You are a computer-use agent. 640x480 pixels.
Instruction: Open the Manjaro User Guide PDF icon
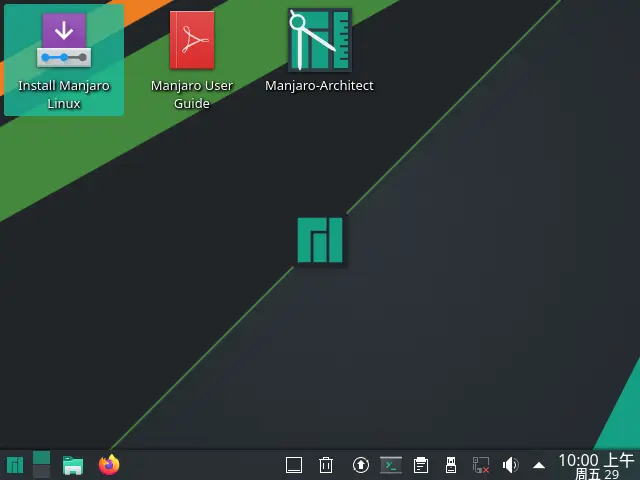pyautogui.click(x=192, y=42)
